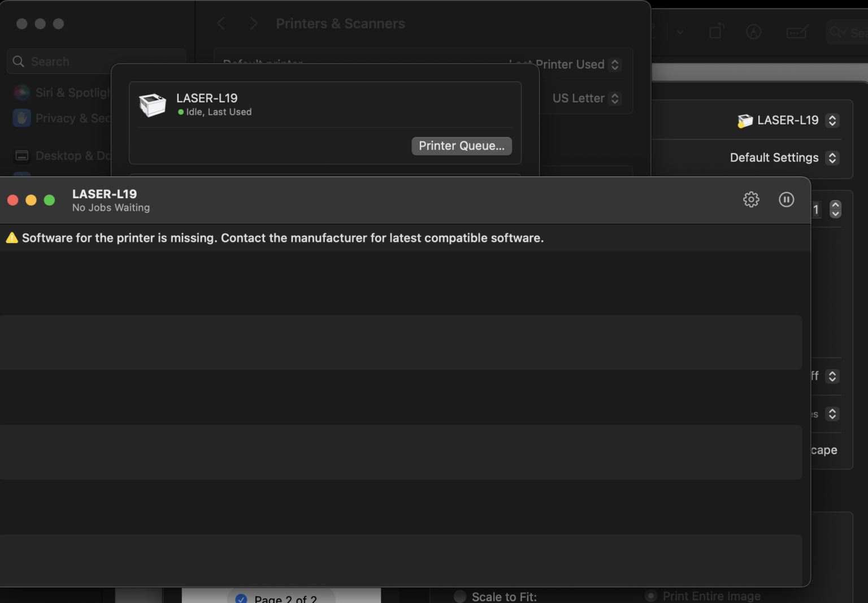Open the US Letter paper size dropdown

[x=587, y=98]
